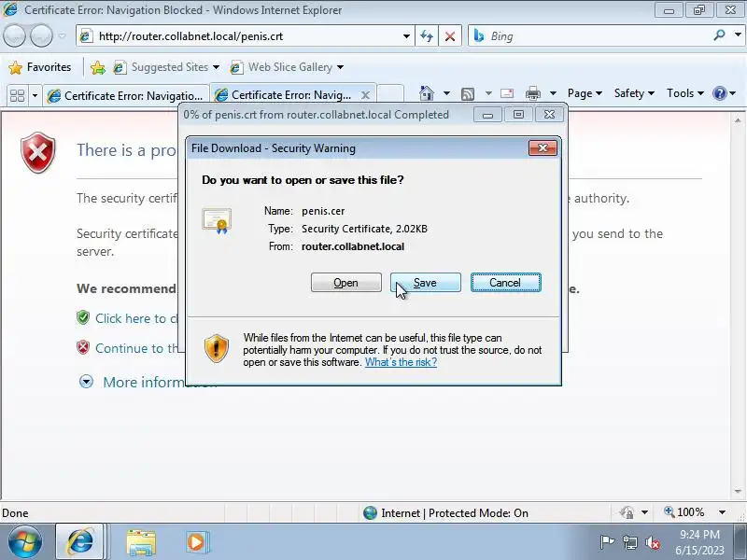Cancel the file download dialog
Viewport: 747px width, 560px height.
point(505,283)
